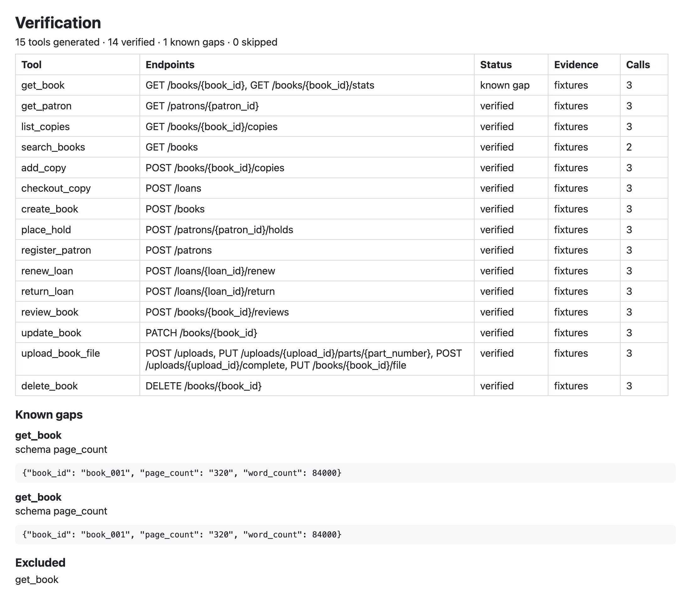This screenshot has height=616, width=691.
Task: Click the Endpoints column header
Action: [x=307, y=65]
